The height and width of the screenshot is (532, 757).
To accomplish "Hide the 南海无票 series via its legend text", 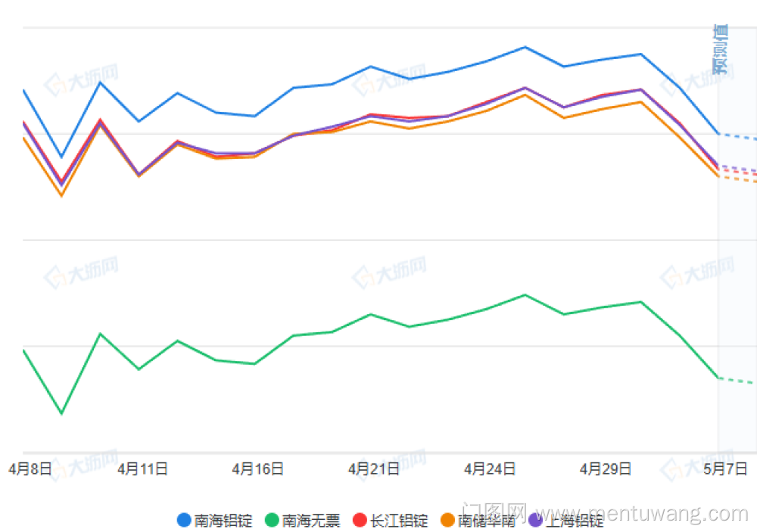I will [x=311, y=521].
